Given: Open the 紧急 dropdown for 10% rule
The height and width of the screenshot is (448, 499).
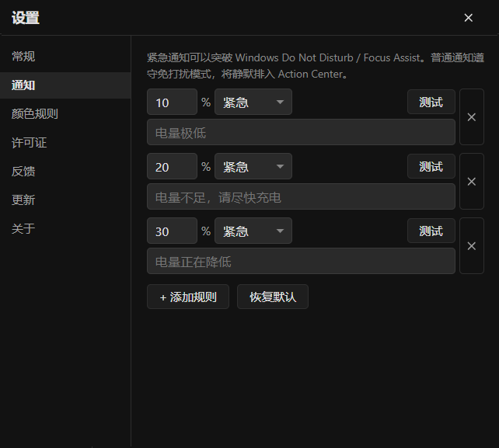Looking at the screenshot, I should pos(253,102).
